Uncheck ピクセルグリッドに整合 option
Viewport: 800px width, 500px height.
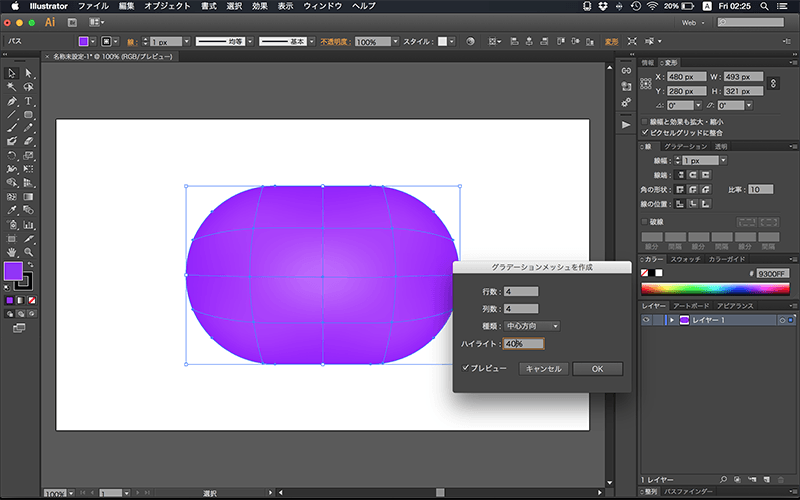click(x=645, y=132)
